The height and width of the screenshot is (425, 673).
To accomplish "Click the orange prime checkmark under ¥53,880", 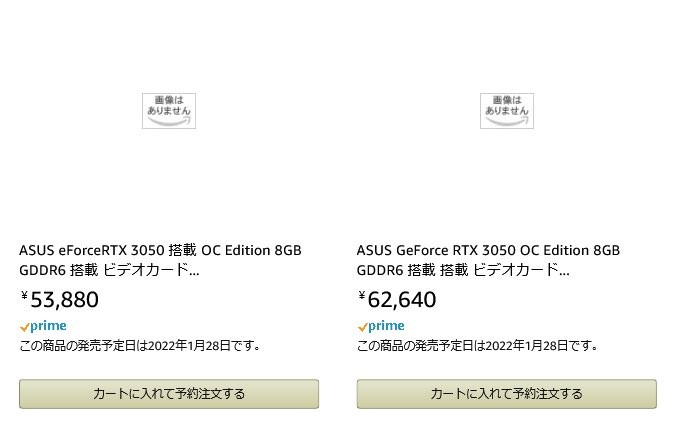I will pyautogui.click(x=25, y=327).
